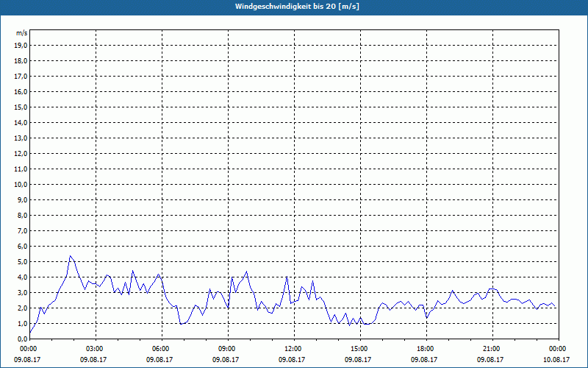Select the '19,0' y-axis label
Image resolution: width=588 pixels, height=368 pixels.
[x=21, y=46]
